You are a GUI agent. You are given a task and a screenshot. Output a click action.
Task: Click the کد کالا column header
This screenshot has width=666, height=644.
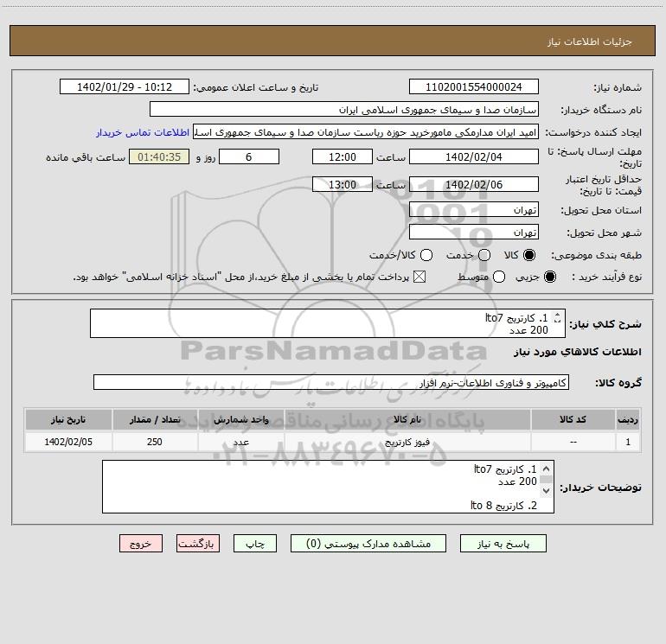click(573, 419)
